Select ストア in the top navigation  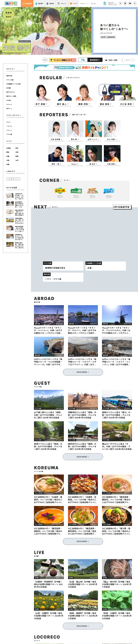click(x=74, y=4)
